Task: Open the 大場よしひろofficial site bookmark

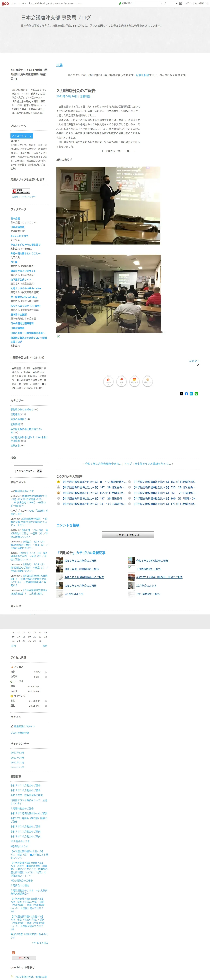Action: click(x=26, y=288)
